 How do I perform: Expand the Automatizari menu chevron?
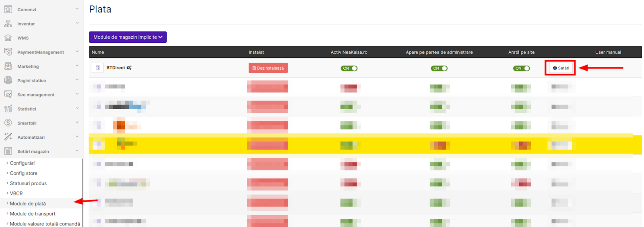click(x=77, y=136)
